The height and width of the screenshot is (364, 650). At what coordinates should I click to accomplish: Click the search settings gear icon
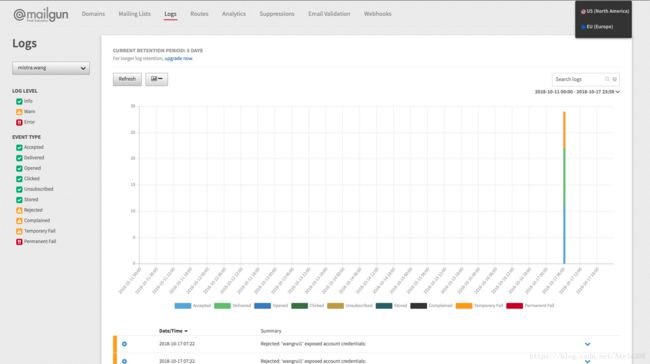(615, 79)
